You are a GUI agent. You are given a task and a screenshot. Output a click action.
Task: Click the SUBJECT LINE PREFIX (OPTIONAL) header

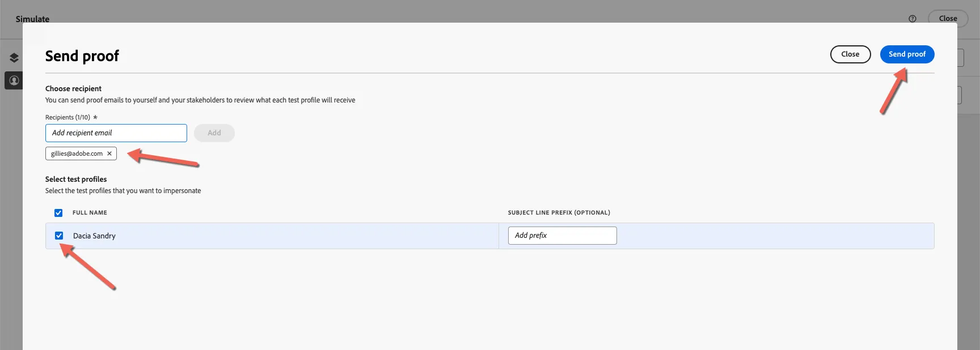coord(559,213)
